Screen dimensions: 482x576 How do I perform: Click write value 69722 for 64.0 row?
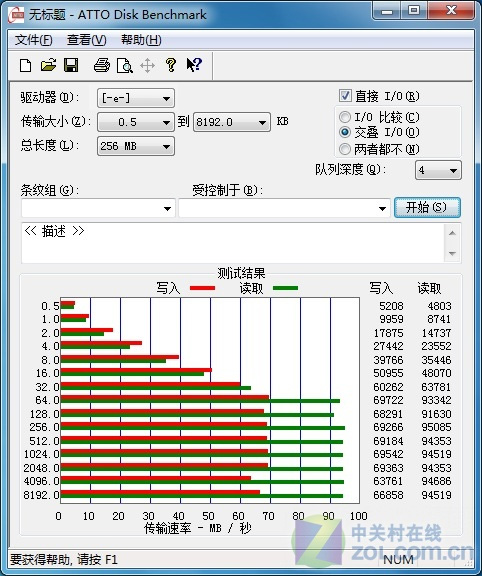(x=388, y=400)
